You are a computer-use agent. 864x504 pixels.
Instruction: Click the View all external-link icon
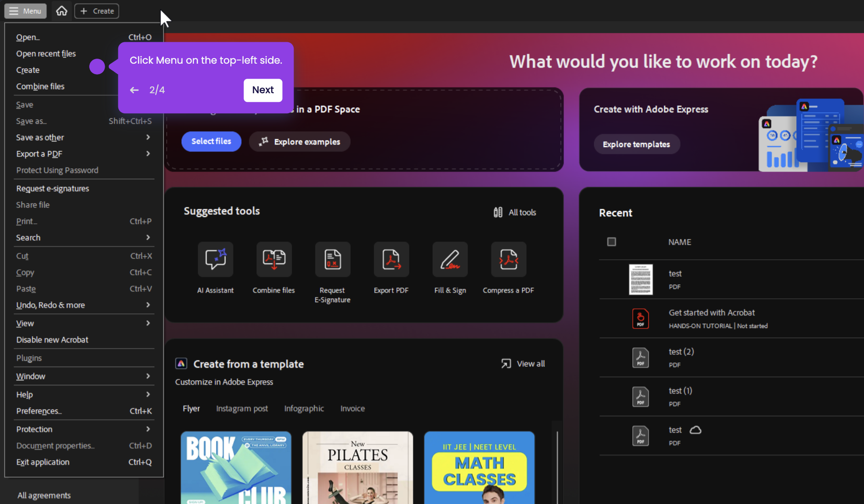tap(506, 363)
